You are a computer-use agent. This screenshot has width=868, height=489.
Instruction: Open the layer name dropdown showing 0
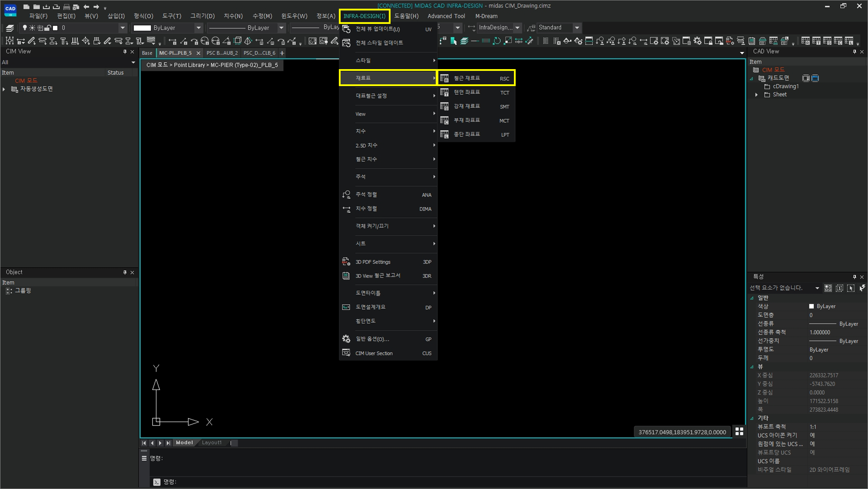click(x=122, y=28)
